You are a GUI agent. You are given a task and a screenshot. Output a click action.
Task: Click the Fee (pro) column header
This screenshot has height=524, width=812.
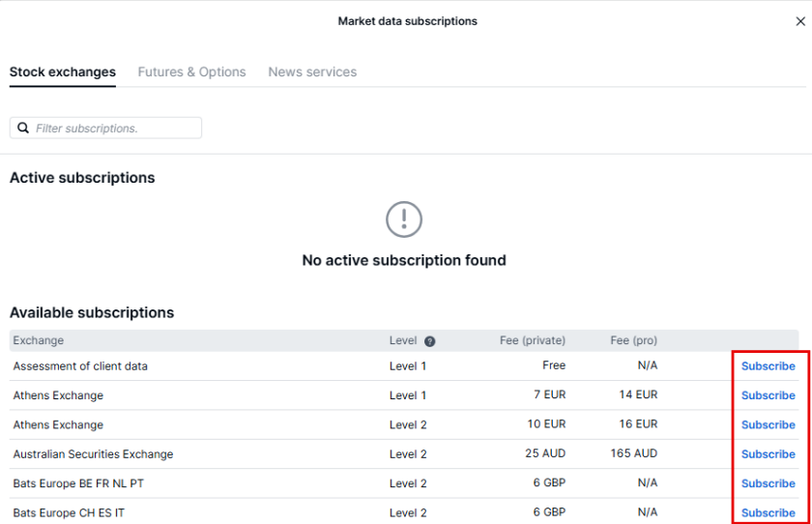(633, 340)
